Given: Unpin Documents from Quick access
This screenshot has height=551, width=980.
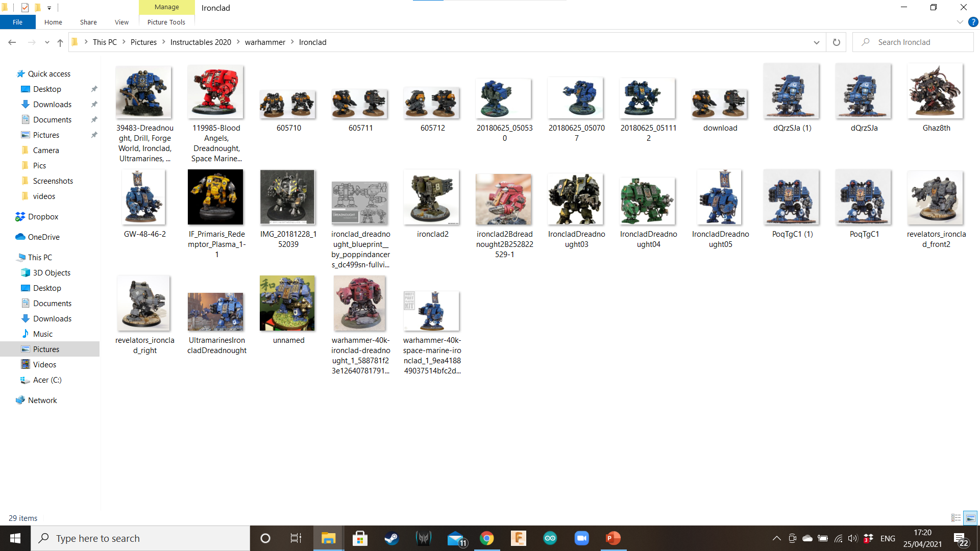Looking at the screenshot, I should [x=94, y=119].
